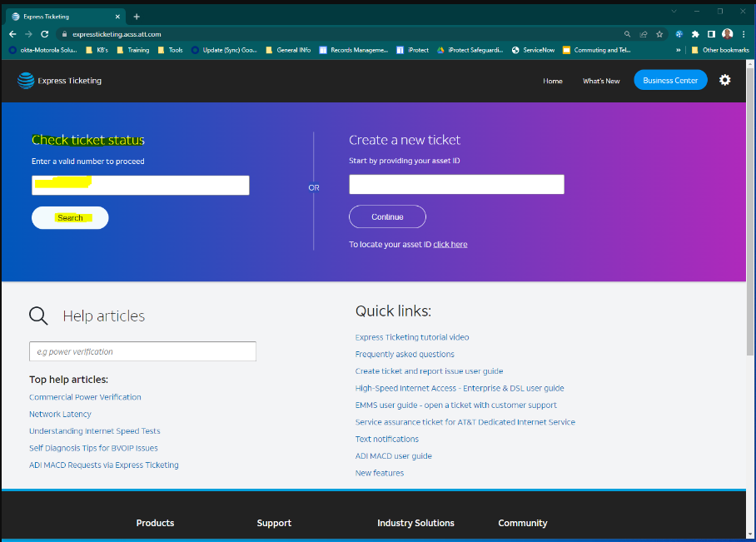Go to Home in the navigation
Screen dimensions: 756x542
pos(553,81)
